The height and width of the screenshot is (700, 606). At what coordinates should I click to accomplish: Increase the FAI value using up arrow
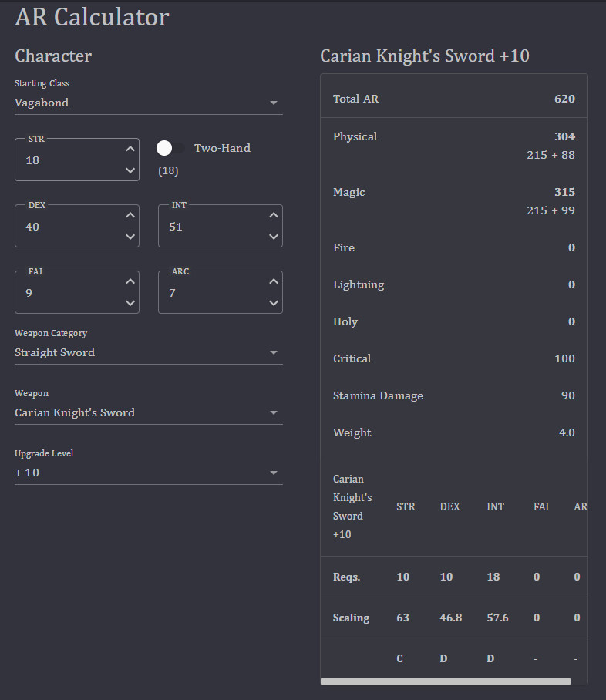(x=130, y=282)
